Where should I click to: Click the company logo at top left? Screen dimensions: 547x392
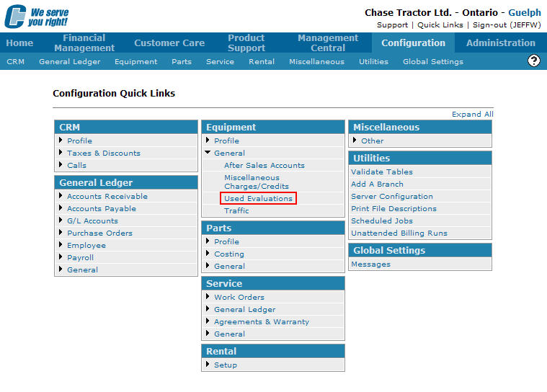tap(37, 17)
